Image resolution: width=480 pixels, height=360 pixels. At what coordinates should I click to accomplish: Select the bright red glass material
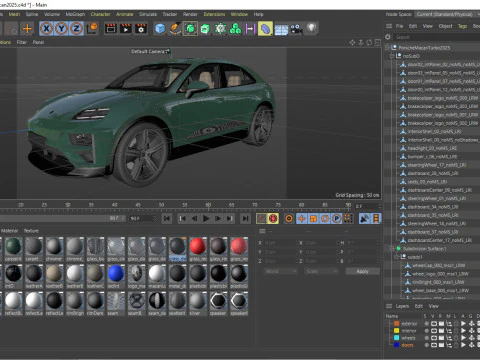198,249
